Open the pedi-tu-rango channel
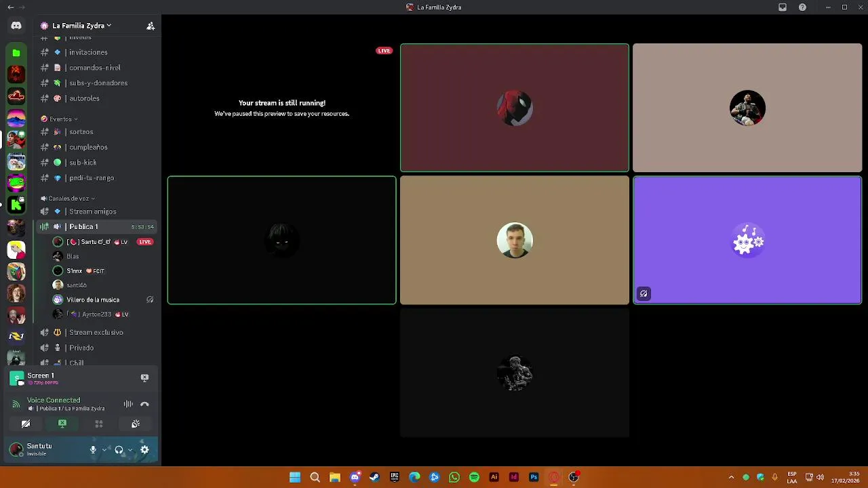Image resolution: width=868 pixels, height=488 pixels. 98,178
